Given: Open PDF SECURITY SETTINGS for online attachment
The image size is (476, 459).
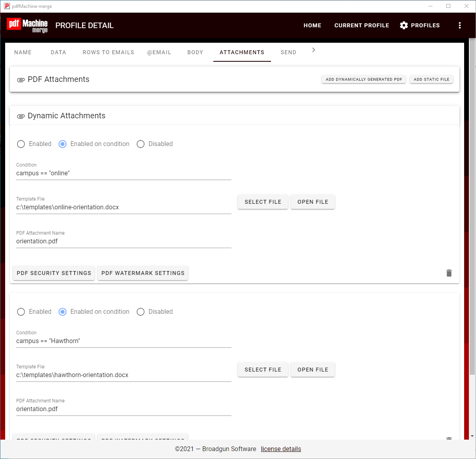Looking at the screenshot, I should pyautogui.click(x=54, y=273).
